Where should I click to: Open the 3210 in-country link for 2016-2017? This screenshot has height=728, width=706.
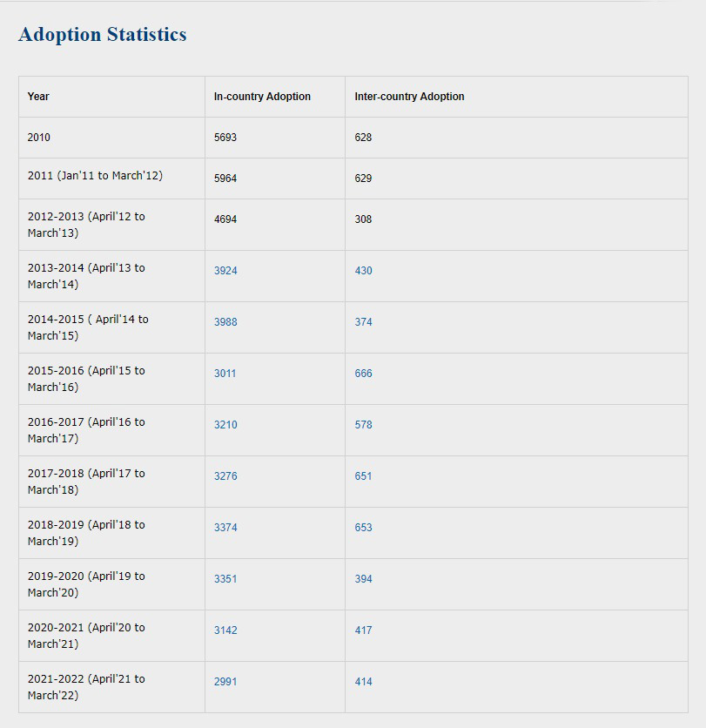click(x=225, y=425)
